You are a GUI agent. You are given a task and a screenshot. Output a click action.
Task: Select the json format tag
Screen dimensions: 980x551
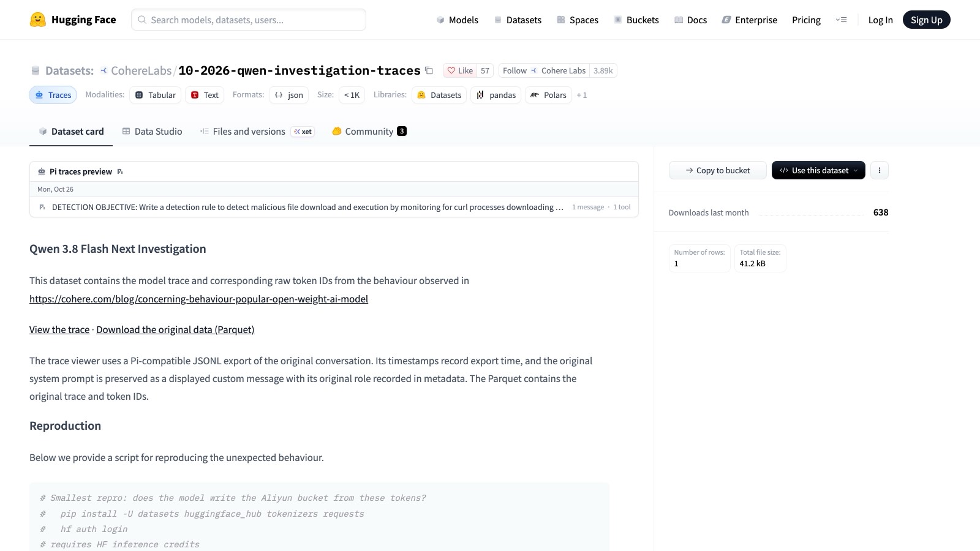(289, 95)
